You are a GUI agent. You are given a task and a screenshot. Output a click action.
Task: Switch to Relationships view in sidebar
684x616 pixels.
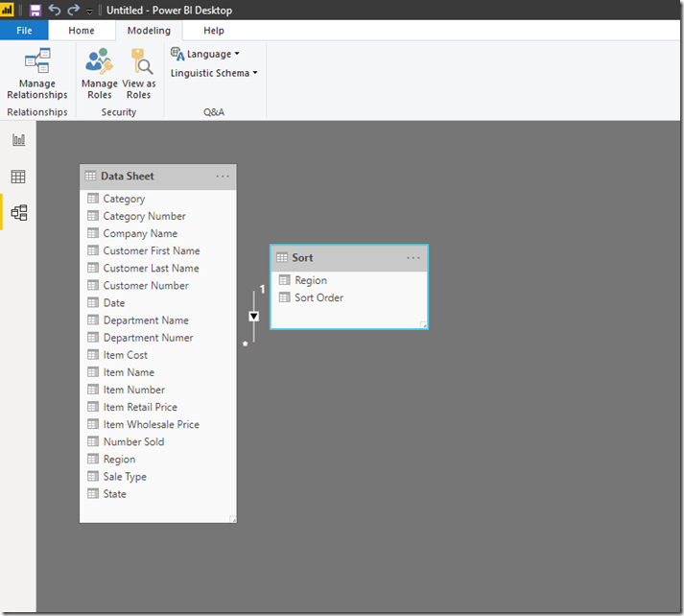pyautogui.click(x=19, y=212)
